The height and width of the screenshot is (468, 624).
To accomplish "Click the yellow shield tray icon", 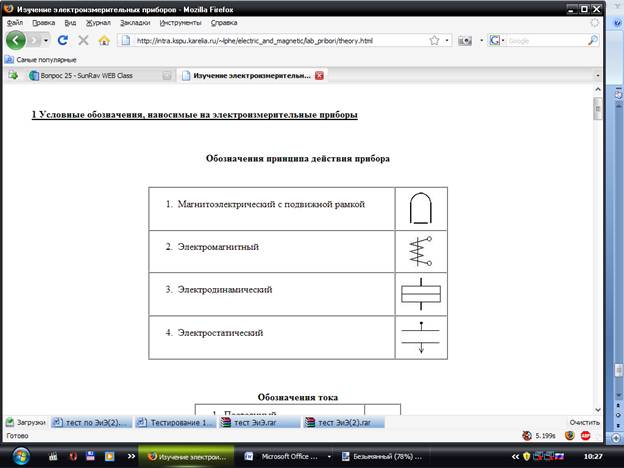I will 526,456.
